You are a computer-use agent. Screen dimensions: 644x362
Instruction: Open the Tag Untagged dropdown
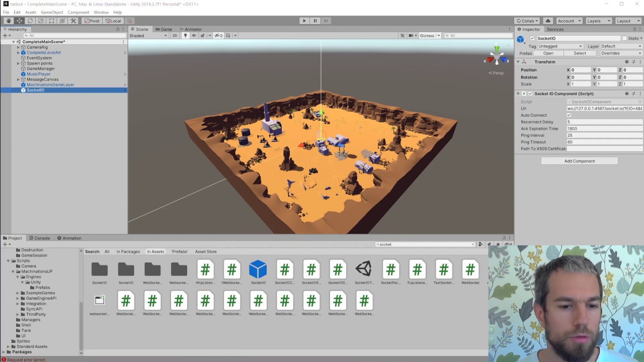[560, 46]
